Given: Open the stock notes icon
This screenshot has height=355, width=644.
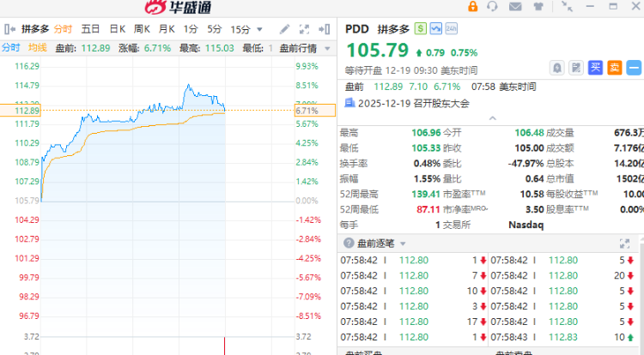Looking at the screenshot, I should (576, 67).
